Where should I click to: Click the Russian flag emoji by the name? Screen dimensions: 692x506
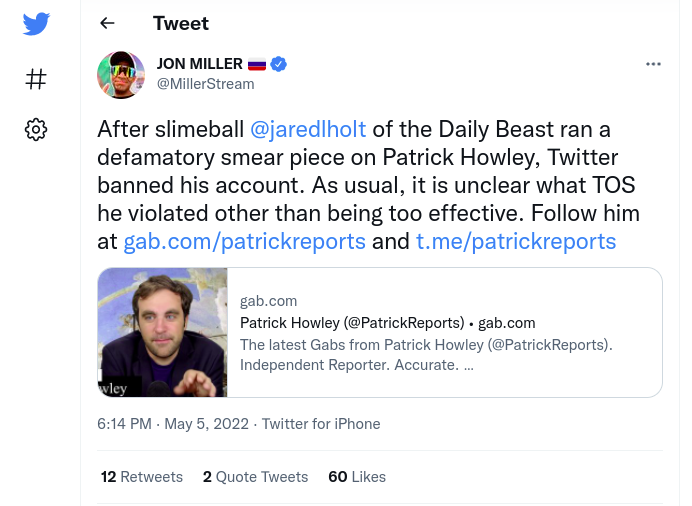click(x=257, y=64)
